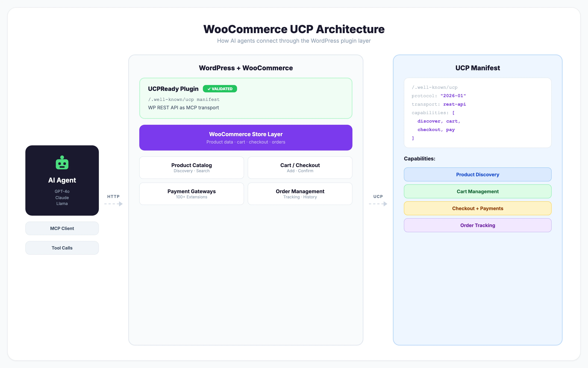Click the UCP Manifest heading

(477, 68)
